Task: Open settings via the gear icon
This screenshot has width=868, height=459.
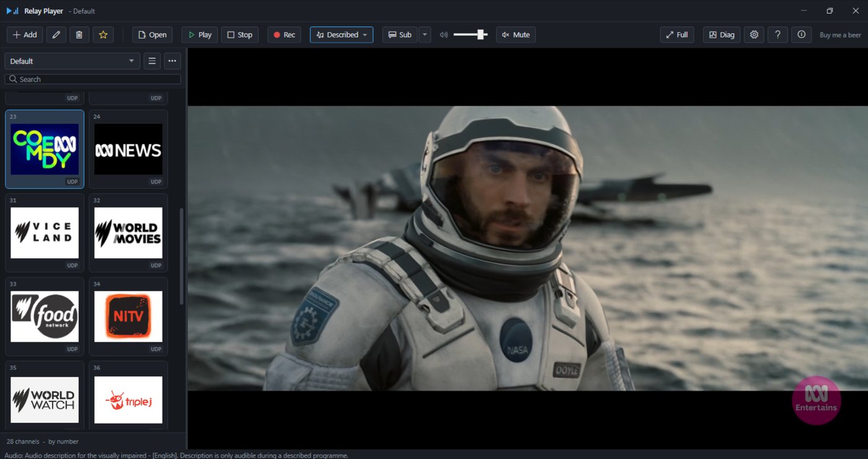Action: 754,35
